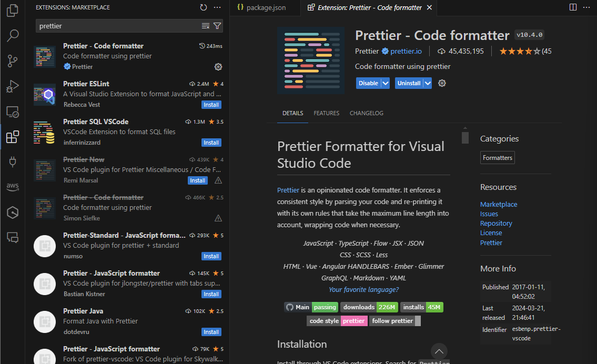
Task: Refresh the extensions marketplace list
Action: [x=204, y=7]
